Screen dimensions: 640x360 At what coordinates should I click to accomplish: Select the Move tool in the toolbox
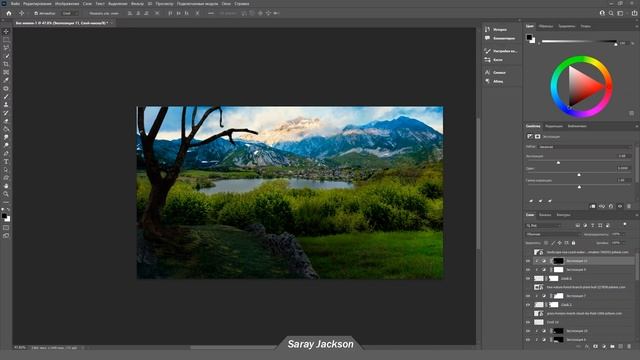pos(6,31)
